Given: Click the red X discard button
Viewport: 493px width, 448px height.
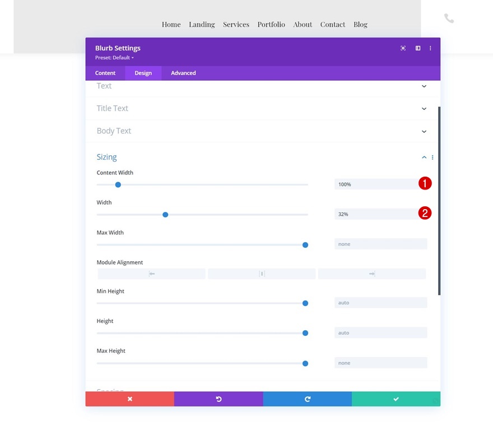Looking at the screenshot, I should (x=129, y=399).
